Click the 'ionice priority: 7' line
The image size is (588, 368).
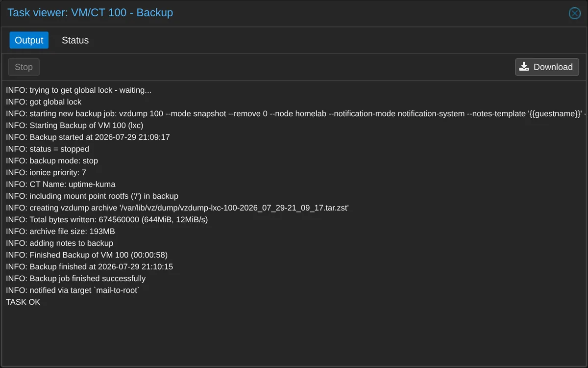click(x=46, y=173)
